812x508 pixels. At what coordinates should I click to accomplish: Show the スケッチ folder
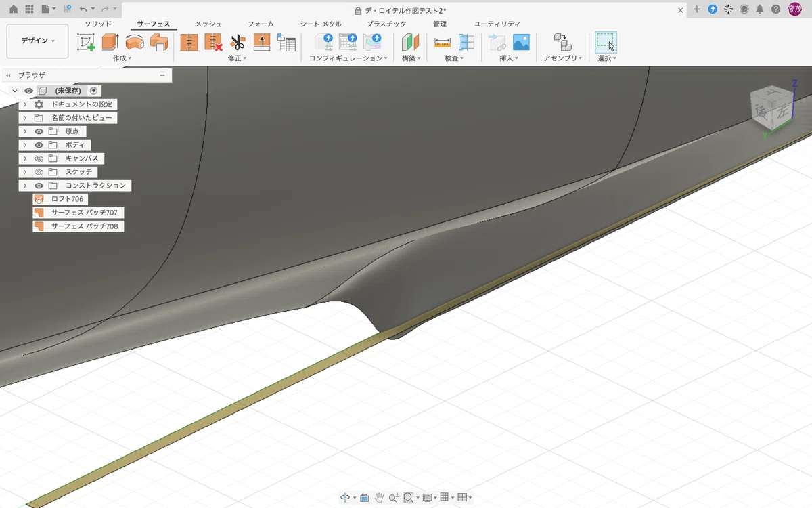[x=39, y=172]
